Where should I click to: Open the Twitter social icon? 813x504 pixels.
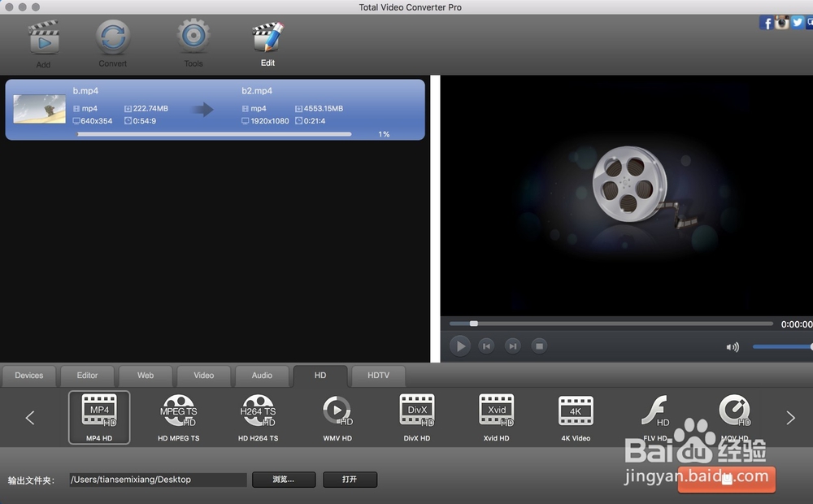798,22
